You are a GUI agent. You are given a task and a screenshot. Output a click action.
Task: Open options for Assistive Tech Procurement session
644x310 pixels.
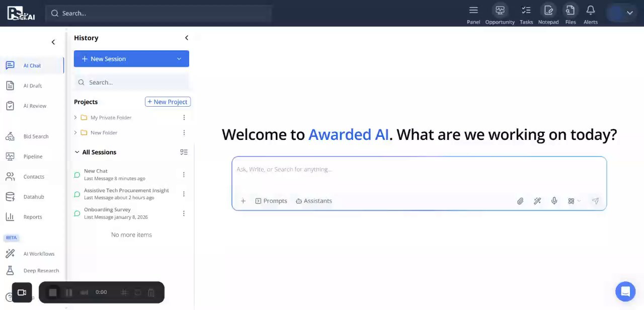point(184,194)
